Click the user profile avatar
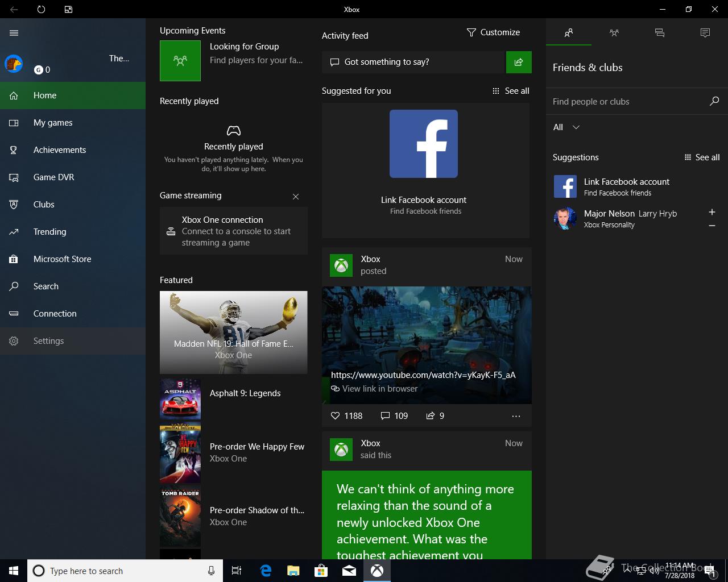This screenshot has height=582, width=728. (x=14, y=64)
